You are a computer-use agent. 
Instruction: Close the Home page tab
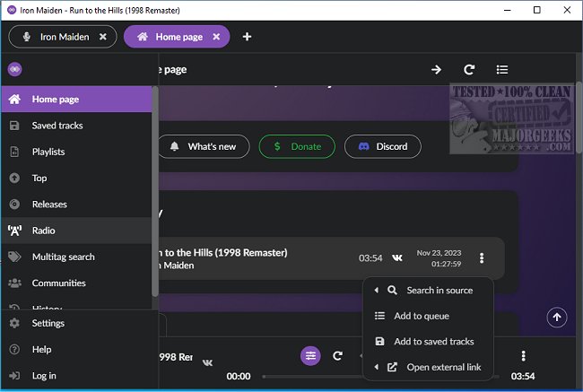[x=216, y=37]
